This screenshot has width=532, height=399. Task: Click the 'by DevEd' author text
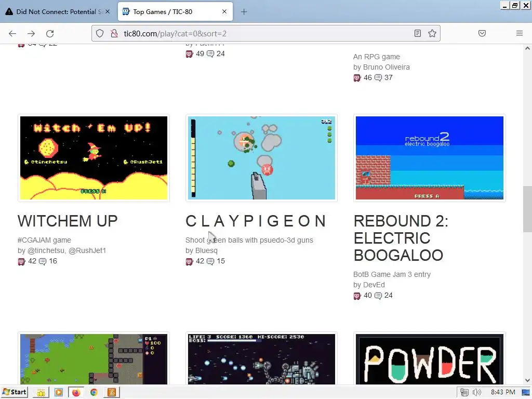(369, 285)
